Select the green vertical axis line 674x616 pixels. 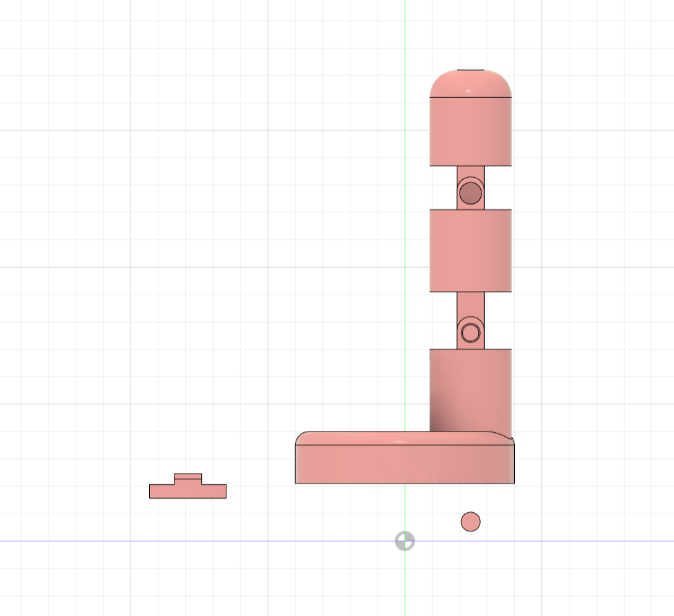[404, 215]
